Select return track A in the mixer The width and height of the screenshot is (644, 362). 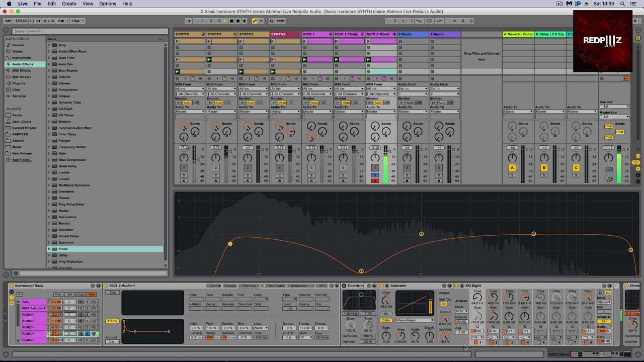tap(512, 168)
